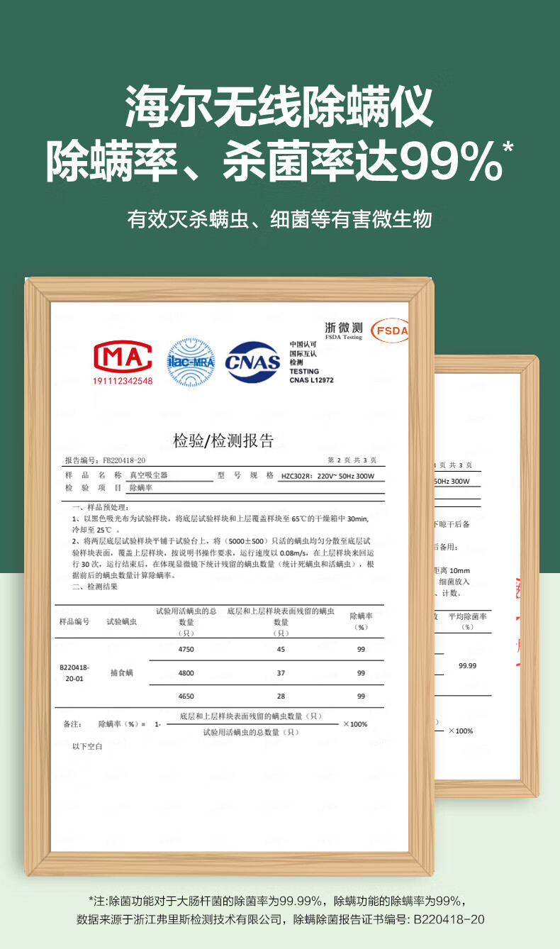Click the 浙微测 FSDA Testing wordmark
The image size is (560, 949).
[x=344, y=330]
